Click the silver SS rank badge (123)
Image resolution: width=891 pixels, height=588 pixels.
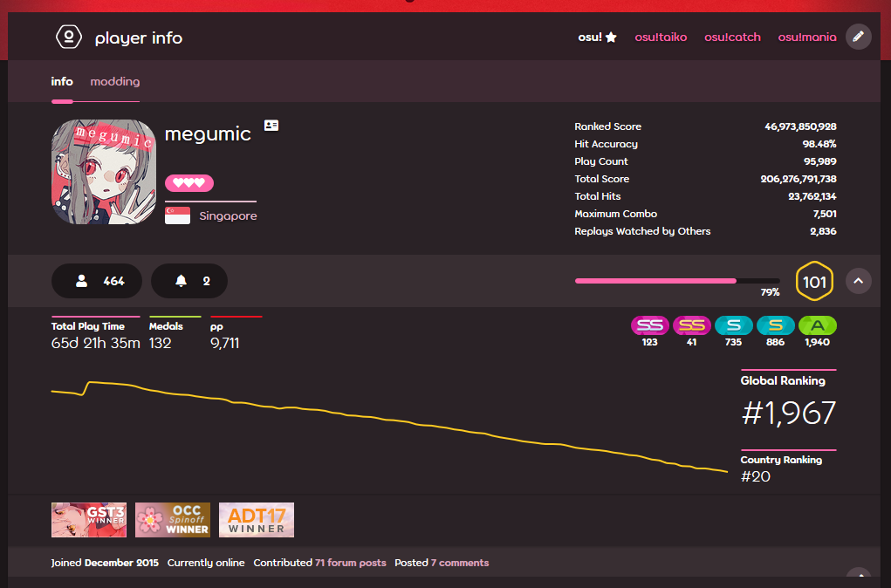coord(650,325)
